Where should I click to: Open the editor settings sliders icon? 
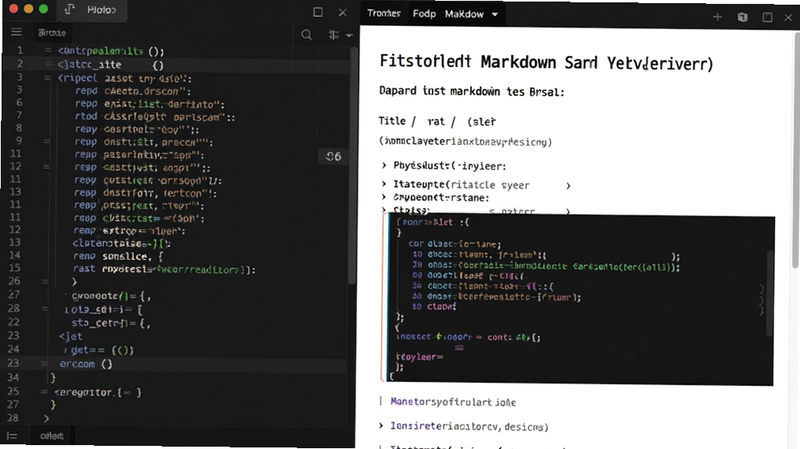coord(334,35)
